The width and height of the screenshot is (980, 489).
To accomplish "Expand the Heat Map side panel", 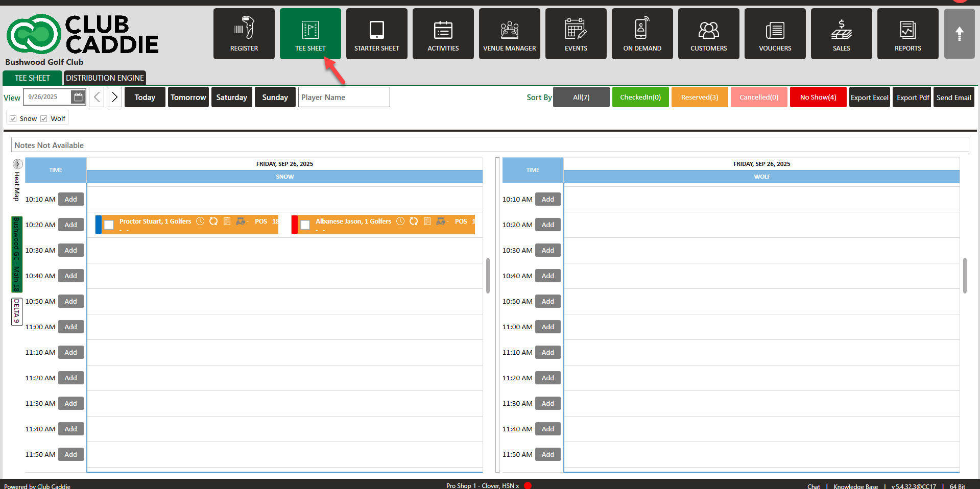I will coord(17,164).
